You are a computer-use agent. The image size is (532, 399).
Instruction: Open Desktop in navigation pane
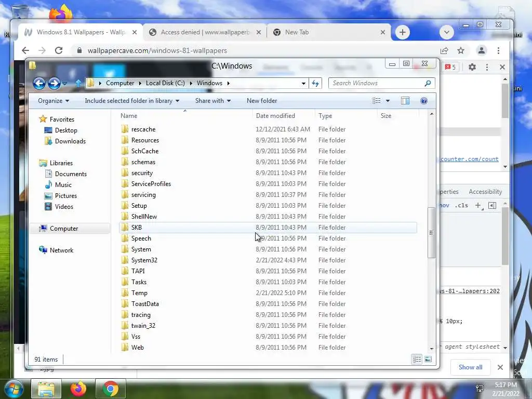coord(66,130)
